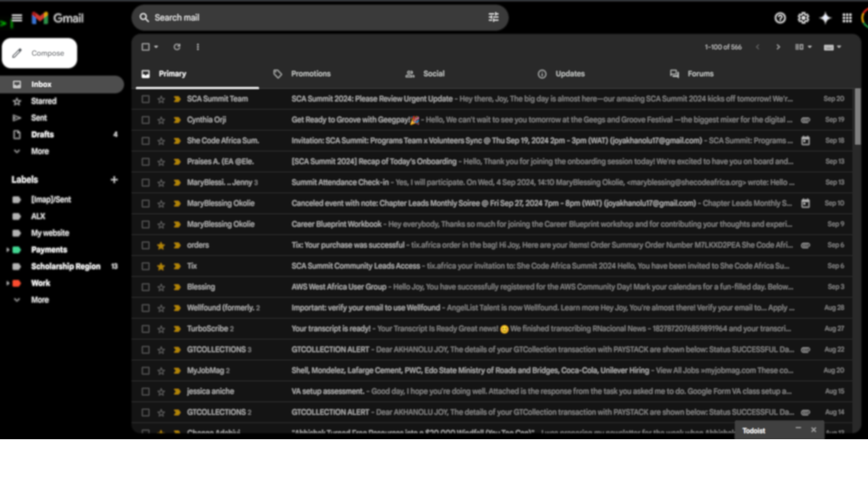Viewport: 868px width, 488px height.
Task: Open select-all dropdown arrow
Action: [156, 47]
